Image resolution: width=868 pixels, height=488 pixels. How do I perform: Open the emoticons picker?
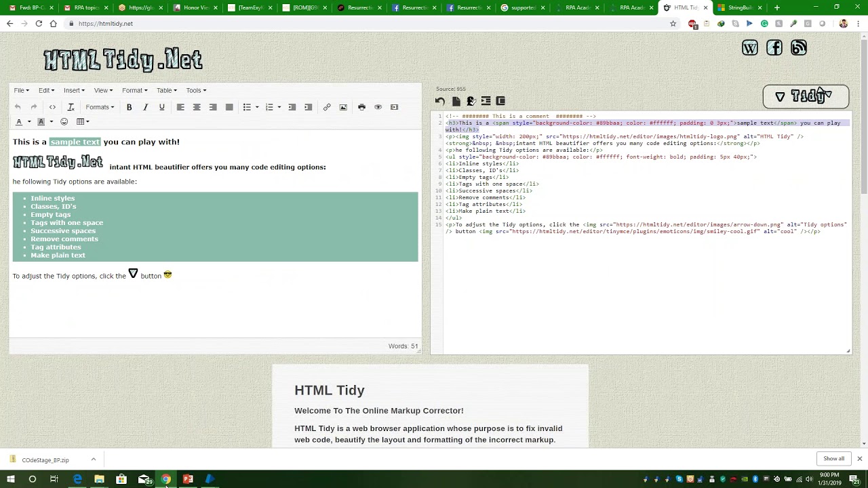[64, 121]
